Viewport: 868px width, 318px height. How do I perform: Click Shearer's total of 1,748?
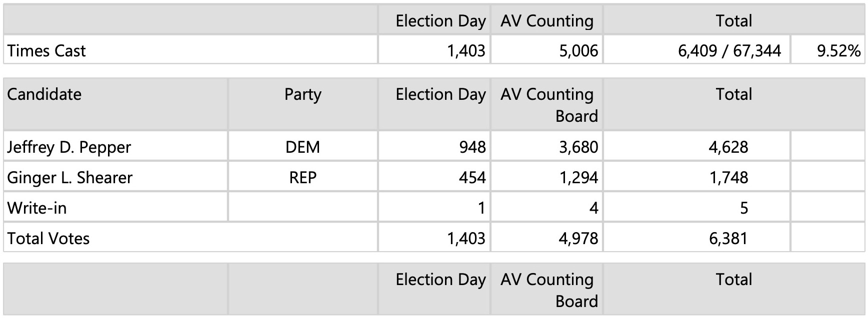(x=728, y=178)
